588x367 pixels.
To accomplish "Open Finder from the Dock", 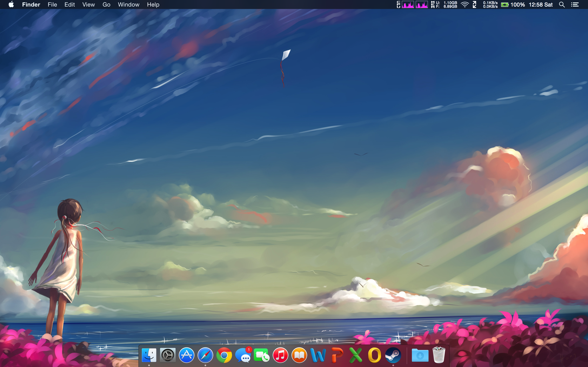I will coord(149,355).
